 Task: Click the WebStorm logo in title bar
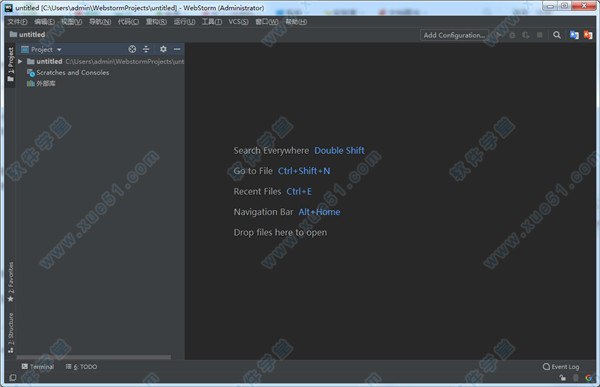tap(8, 8)
